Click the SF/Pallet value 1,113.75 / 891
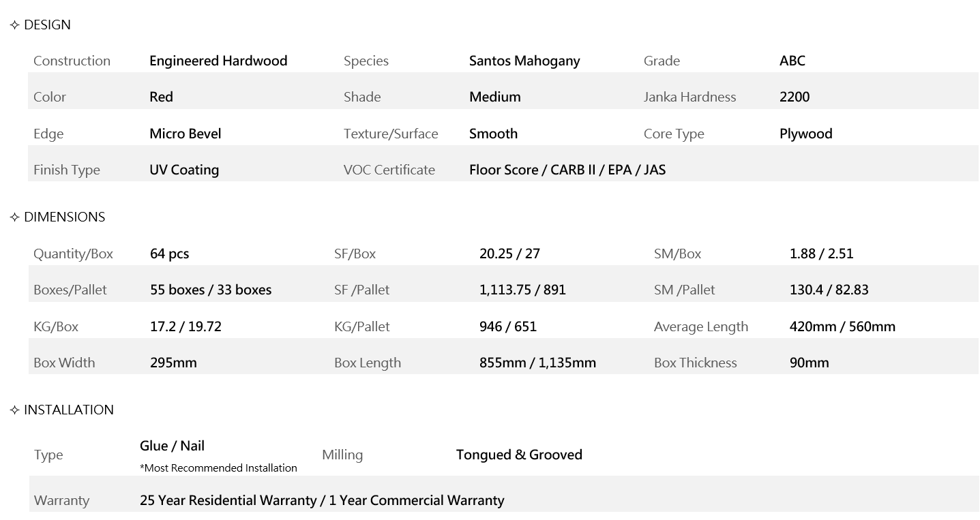The height and width of the screenshot is (520, 980). 522,290
